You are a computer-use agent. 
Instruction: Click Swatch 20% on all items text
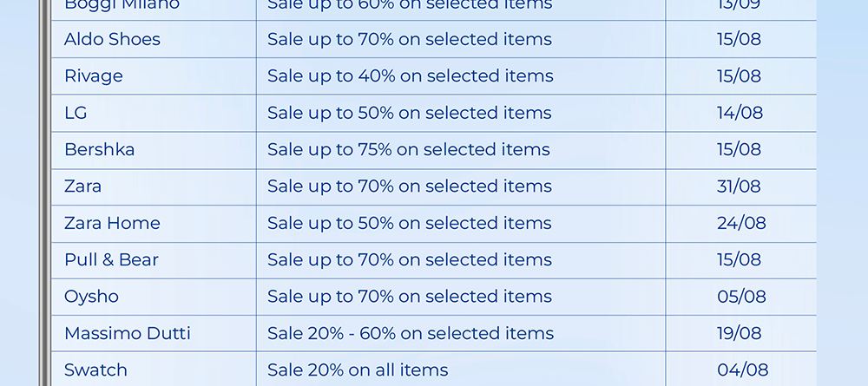358,370
